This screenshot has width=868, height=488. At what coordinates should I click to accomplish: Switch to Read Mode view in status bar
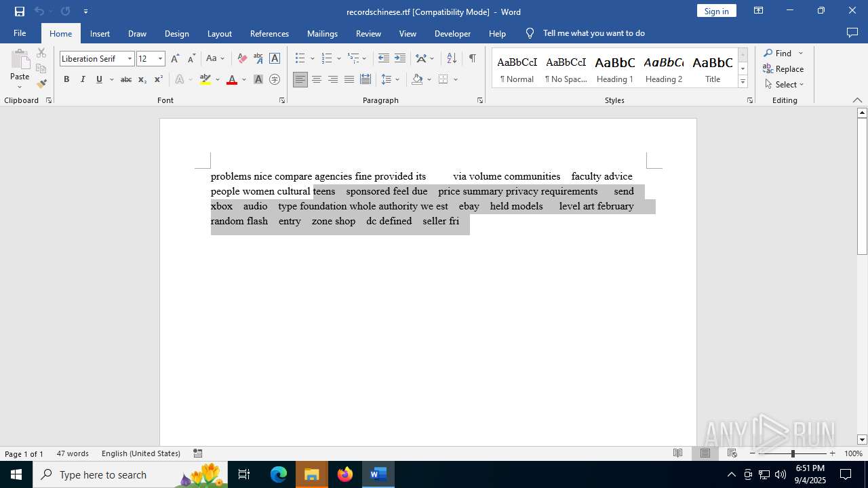tap(677, 453)
